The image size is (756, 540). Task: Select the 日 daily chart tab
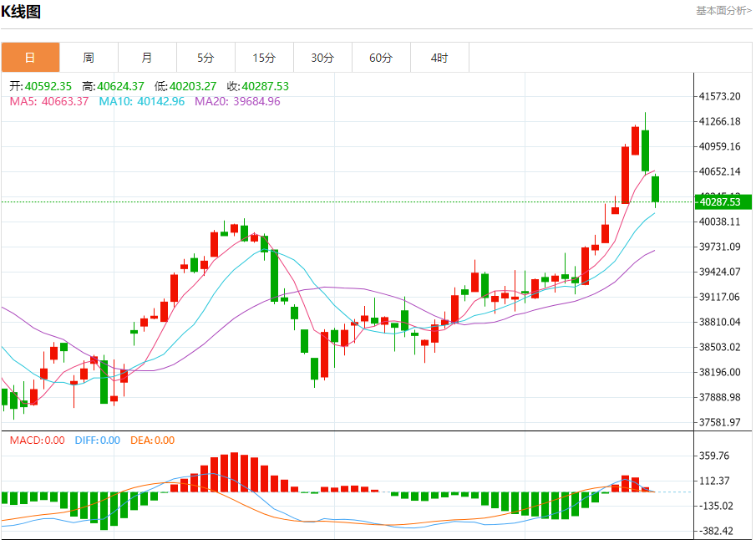click(30, 58)
